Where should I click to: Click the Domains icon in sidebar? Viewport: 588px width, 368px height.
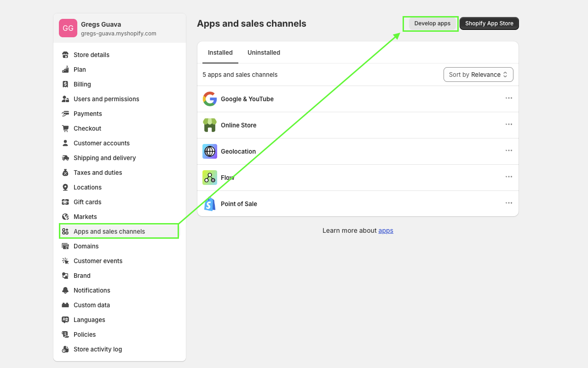[x=65, y=246]
